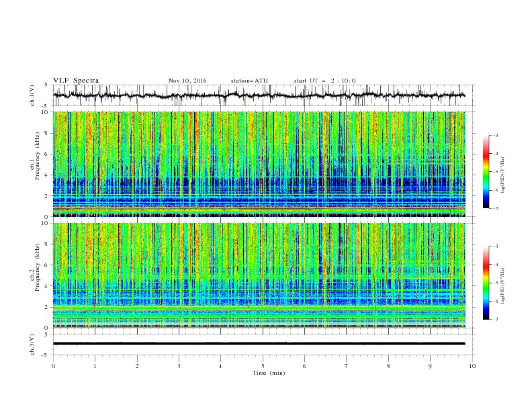This screenshot has width=532, height=411.
Task: Click the "-7" tick of lower color bar
Action: [x=495, y=320]
